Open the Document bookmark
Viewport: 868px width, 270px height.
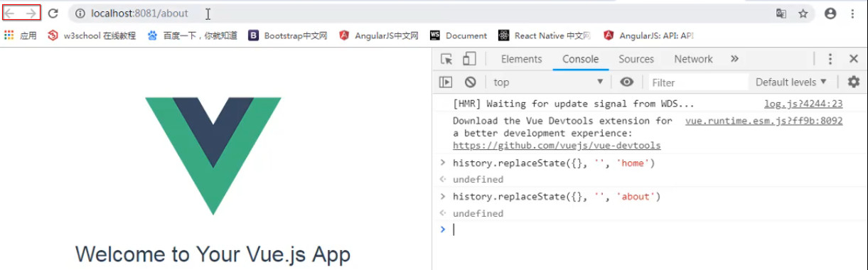459,36
